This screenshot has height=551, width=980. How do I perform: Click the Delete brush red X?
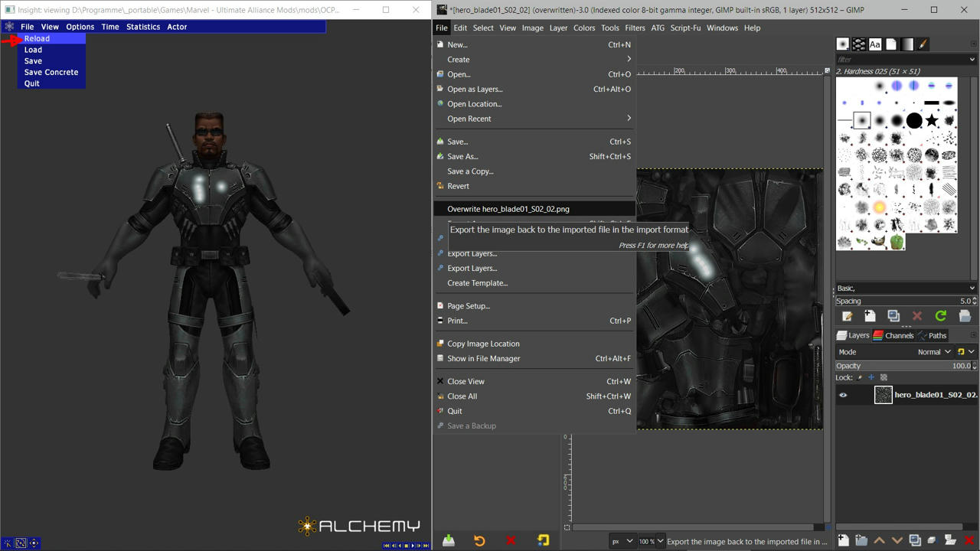point(917,316)
